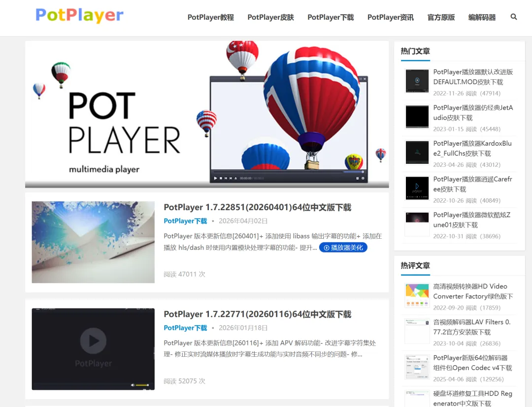The height and width of the screenshot is (407, 532).
Task: Open PotPlayer播放器逍遥Carefree皮肤下载
Action: tap(472, 184)
